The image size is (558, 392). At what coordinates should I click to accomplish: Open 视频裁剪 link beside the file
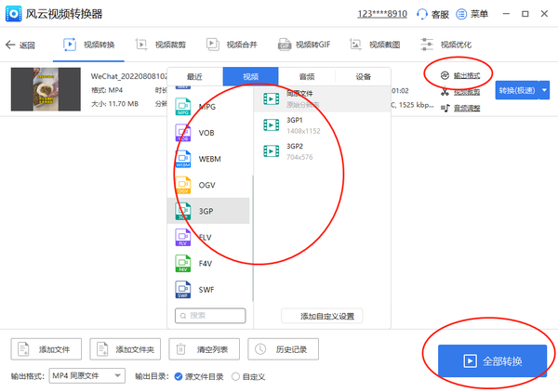467,92
